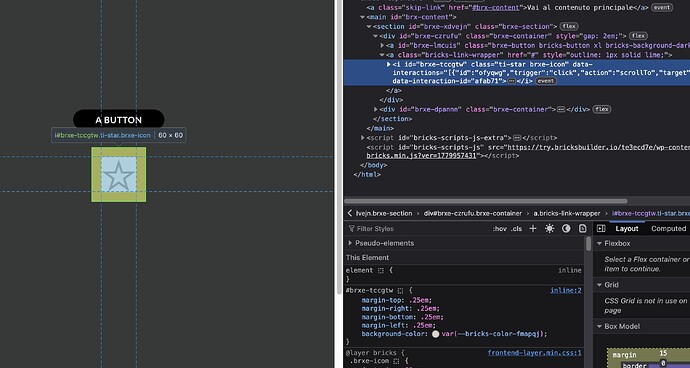Click the background-color swatch circle

point(436,334)
